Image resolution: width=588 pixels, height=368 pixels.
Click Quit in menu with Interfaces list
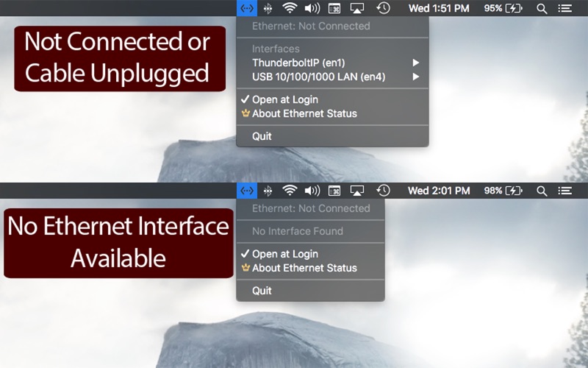click(262, 136)
